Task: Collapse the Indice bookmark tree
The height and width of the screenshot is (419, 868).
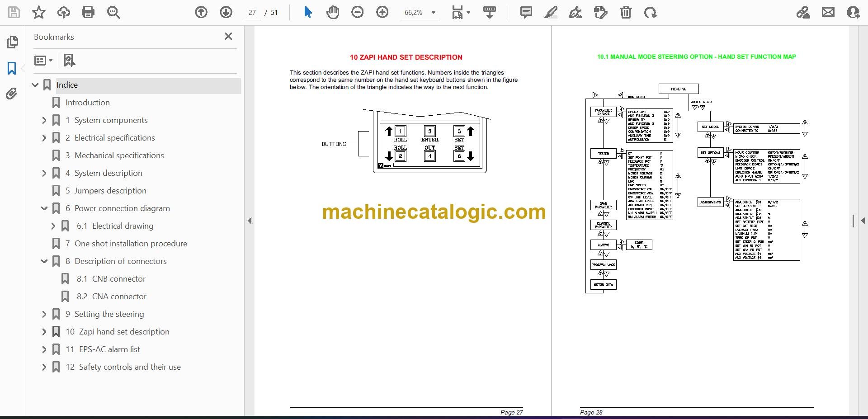Action: pos(35,85)
